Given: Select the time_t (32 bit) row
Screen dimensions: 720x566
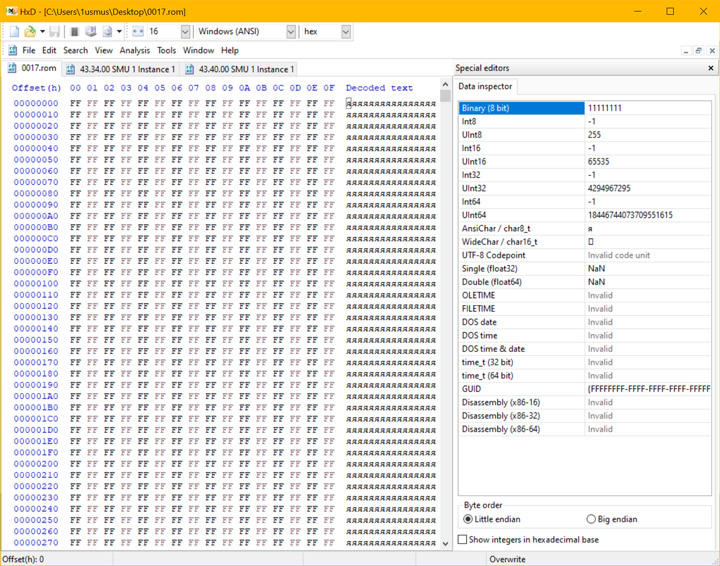Looking at the screenshot, I should tap(585, 362).
